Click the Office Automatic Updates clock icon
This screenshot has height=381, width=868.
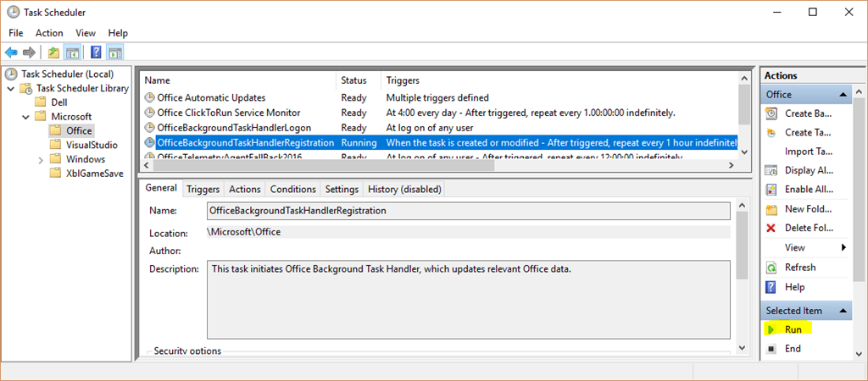pos(150,98)
